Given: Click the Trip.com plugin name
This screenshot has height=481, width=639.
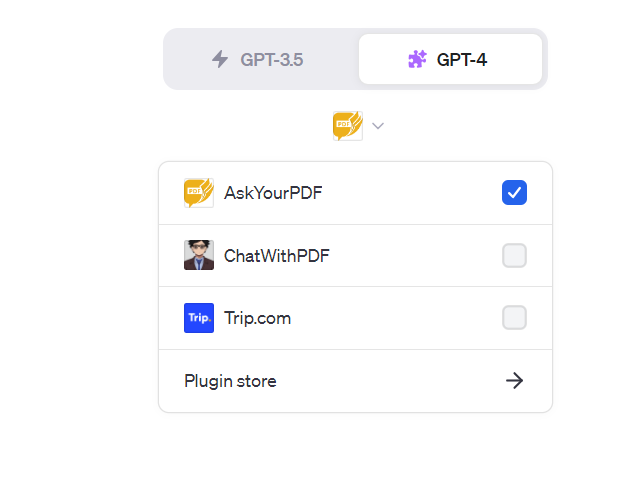Looking at the screenshot, I should tap(257, 318).
